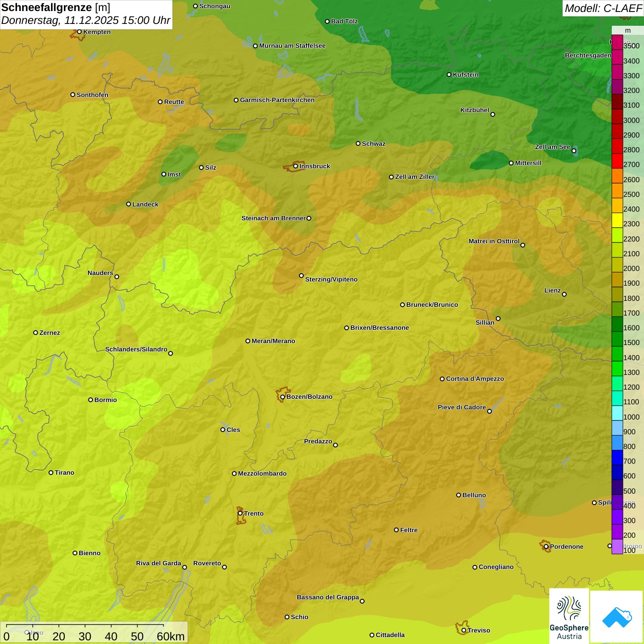Click the Berchtesgaden label
This screenshot has height=644, width=644.
click(x=588, y=55)
